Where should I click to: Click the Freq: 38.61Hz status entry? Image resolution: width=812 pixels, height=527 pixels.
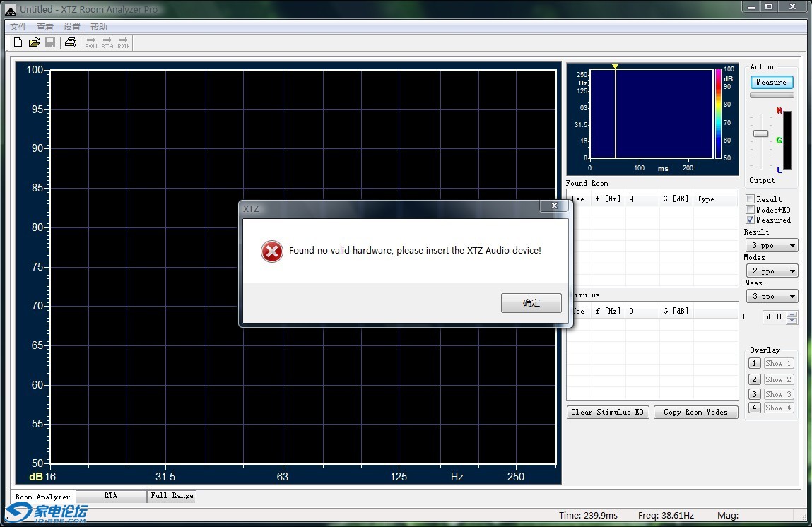click(666, 516)
